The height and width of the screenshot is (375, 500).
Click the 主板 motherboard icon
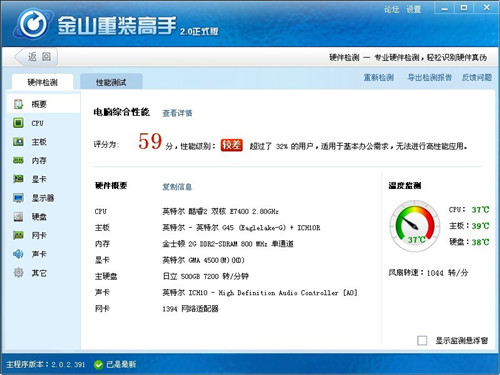pyautogui.click(x=18, y=142)
